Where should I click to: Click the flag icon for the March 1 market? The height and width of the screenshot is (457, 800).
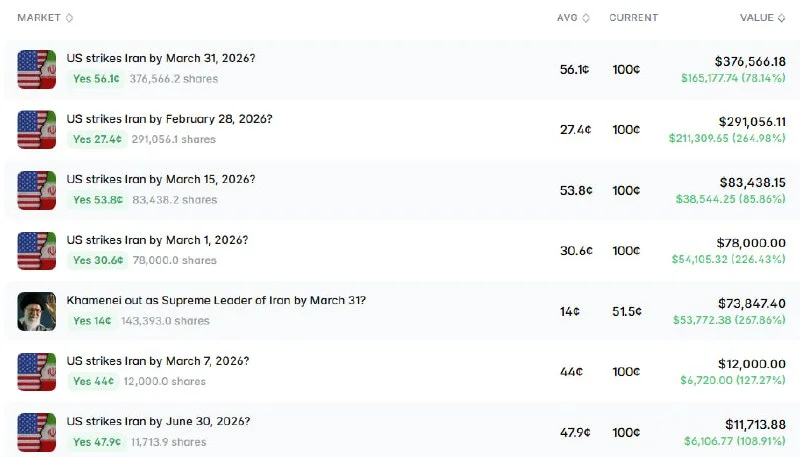coord(36,251)
